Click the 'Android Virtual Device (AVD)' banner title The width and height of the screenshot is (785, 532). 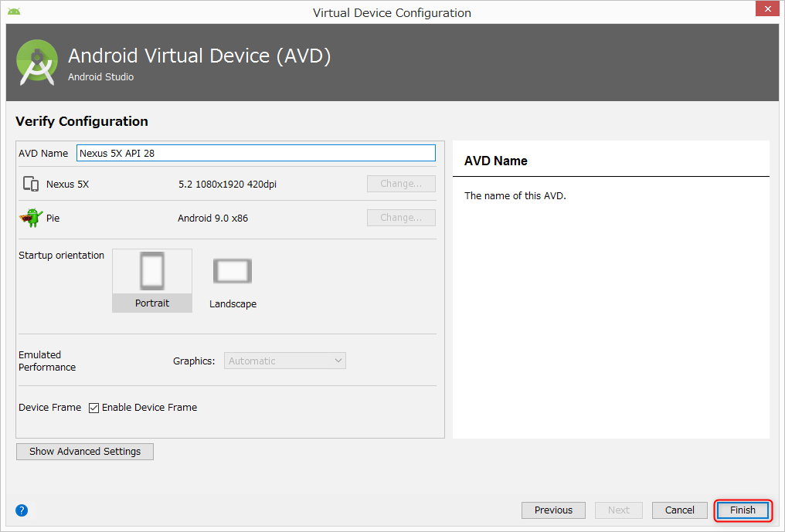pos(199,56)
